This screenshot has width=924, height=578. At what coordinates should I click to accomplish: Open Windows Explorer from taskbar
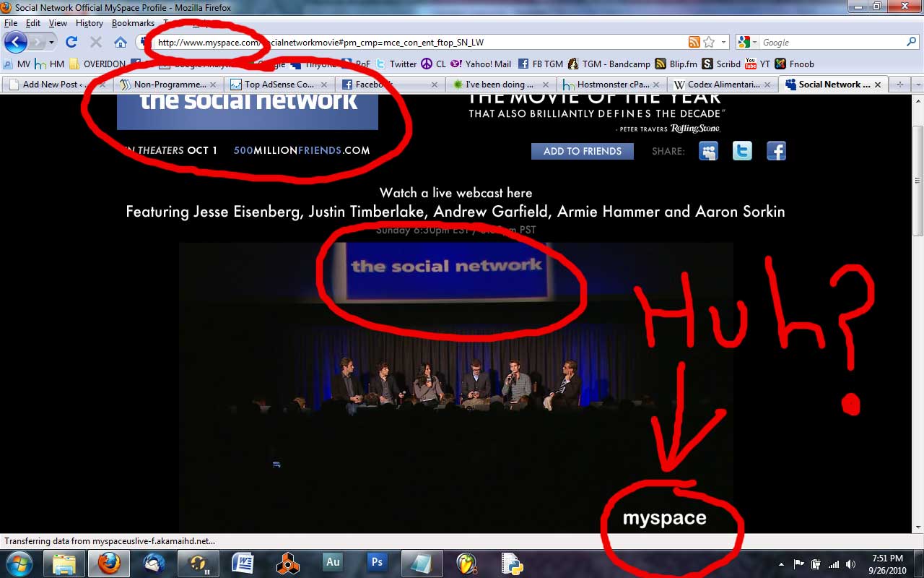coord(64,562)
